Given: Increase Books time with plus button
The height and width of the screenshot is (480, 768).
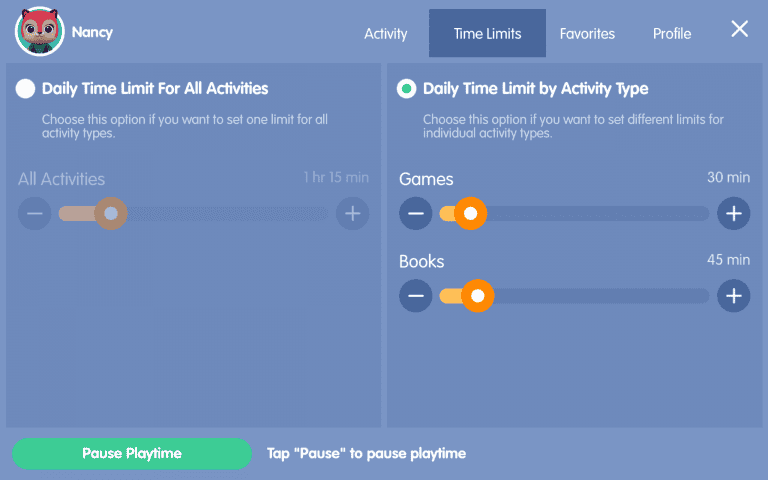Looking at the screenshot, I should point(733,295).
